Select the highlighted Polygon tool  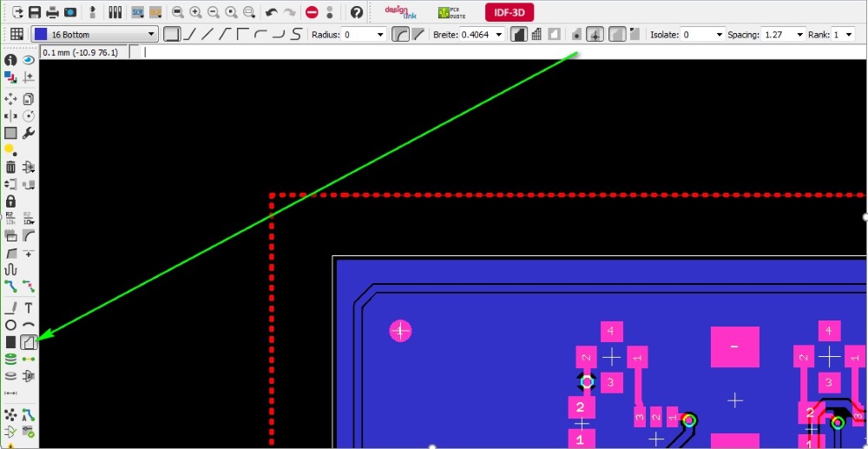point(29,342)
